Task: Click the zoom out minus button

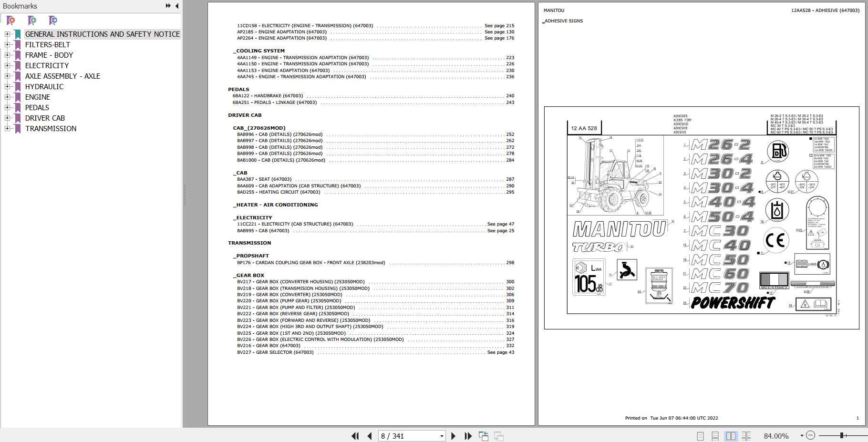Action: tap(810, 435)
